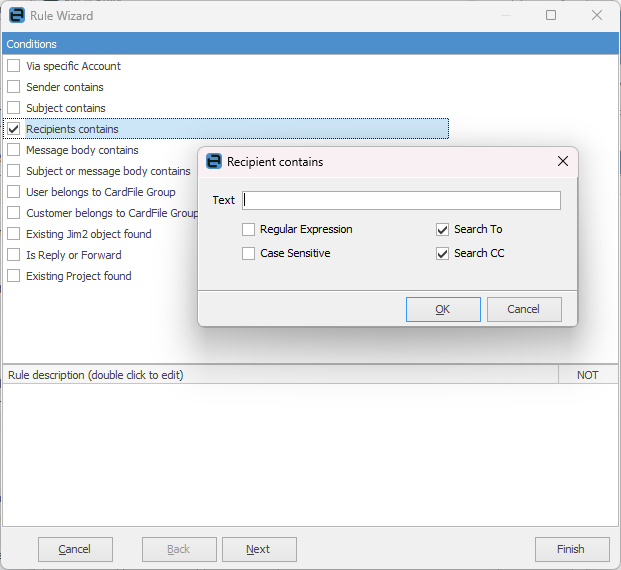Click the Via specific Account label
Image resolution: width=621 pixels, height=570 pixels.
coord(73,66)
